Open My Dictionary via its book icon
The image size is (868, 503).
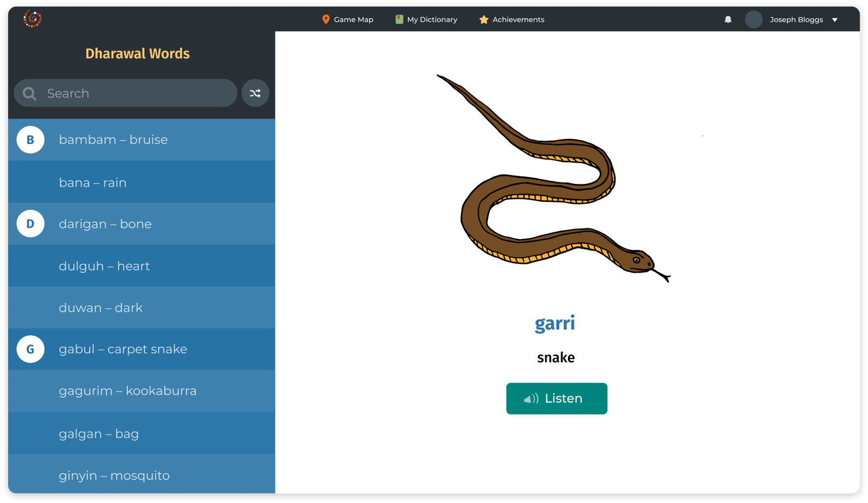(x=399, y=20)
